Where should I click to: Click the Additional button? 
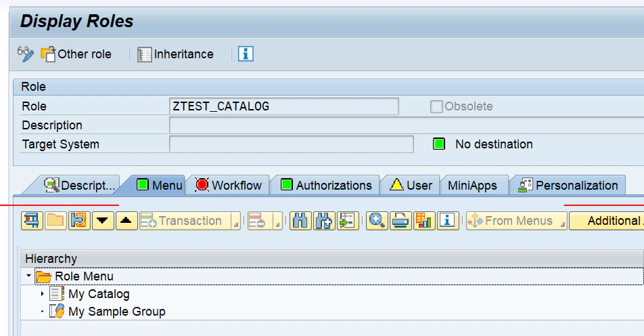(x=607, y=221)
